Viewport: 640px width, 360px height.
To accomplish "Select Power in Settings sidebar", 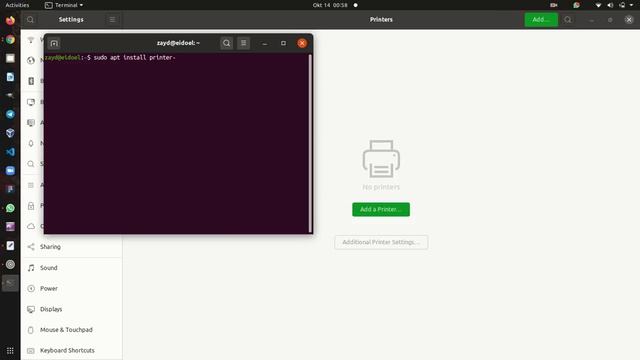I will [71, 288].
